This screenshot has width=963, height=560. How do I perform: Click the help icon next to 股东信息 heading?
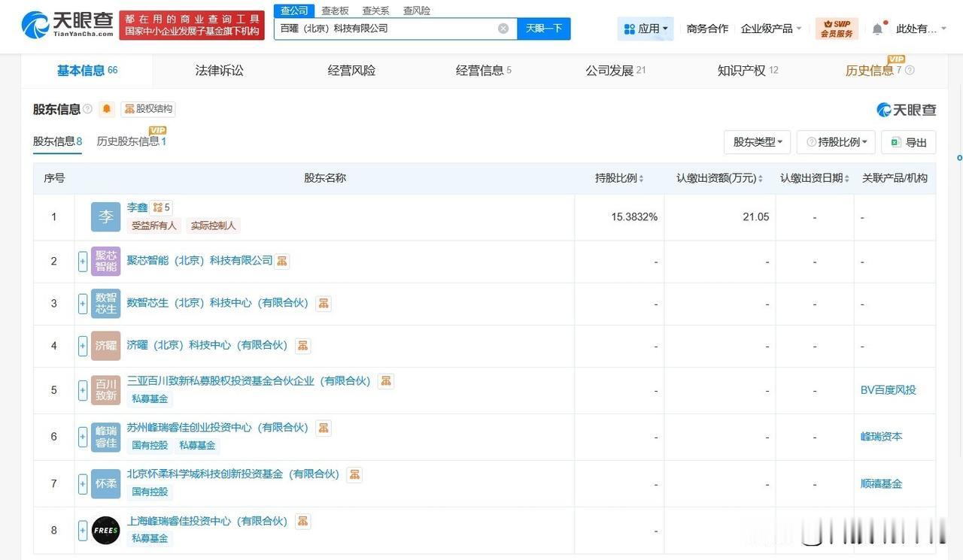coord(87,109)
